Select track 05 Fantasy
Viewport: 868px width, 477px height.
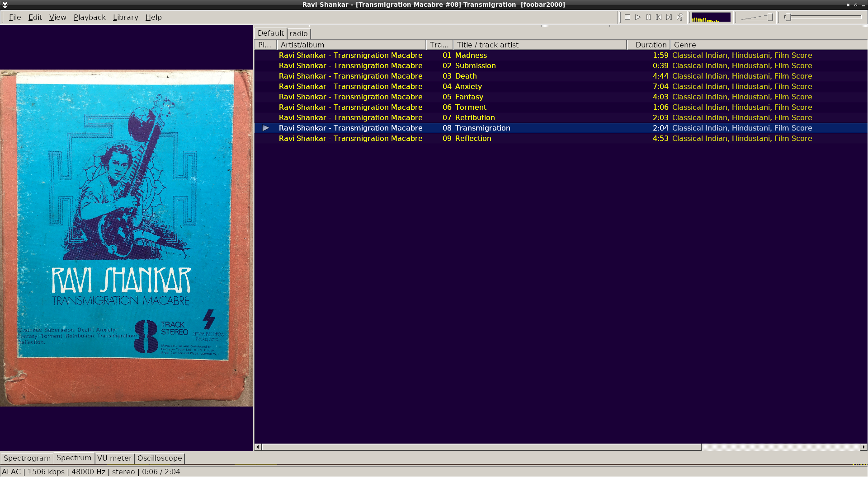point(561,97)
